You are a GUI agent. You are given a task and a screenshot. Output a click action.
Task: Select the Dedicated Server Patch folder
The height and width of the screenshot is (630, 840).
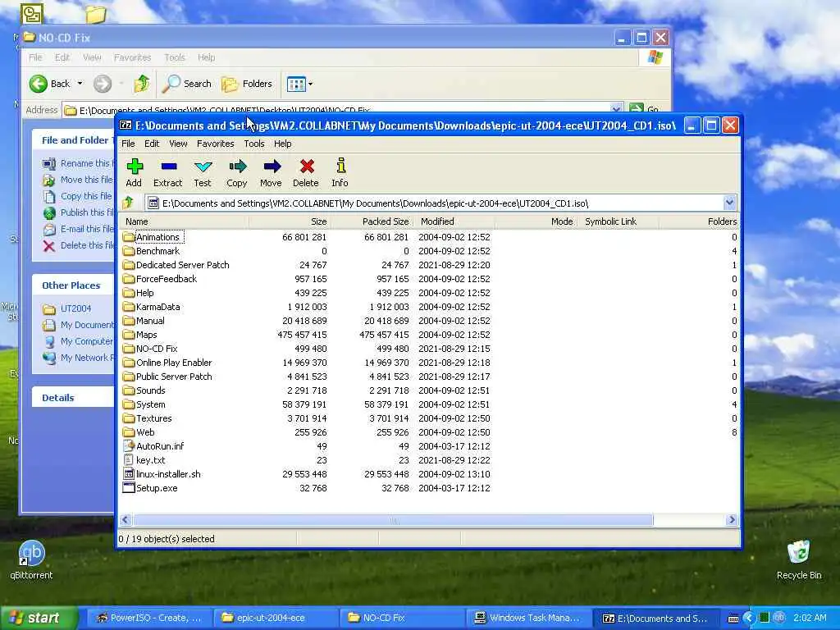tap(176, 265)
